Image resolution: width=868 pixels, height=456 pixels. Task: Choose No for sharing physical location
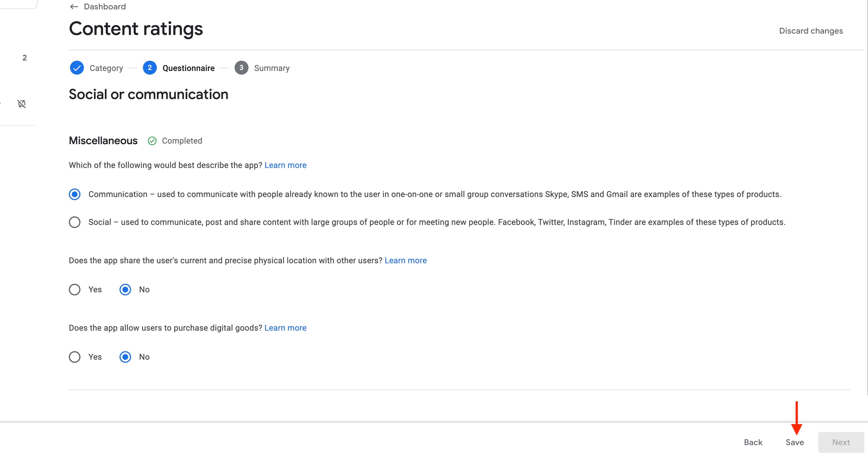[x=125, y=289]
